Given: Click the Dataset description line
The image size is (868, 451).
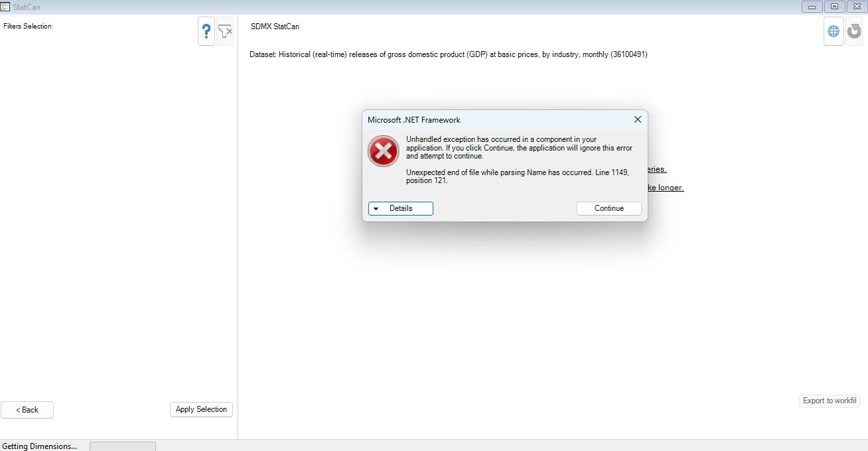Looking at the screenshot, I should click(449, 54).
